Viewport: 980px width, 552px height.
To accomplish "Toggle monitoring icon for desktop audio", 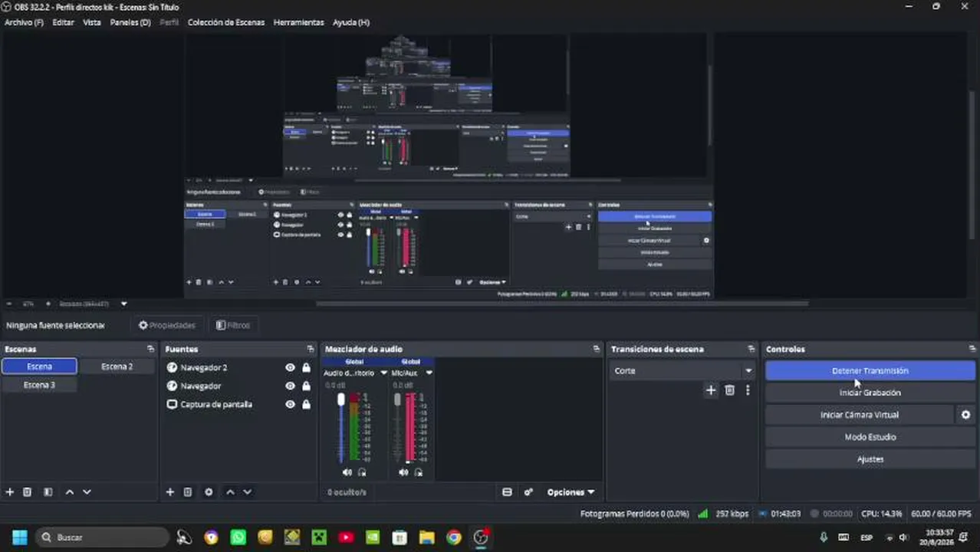I will point(362,472).
